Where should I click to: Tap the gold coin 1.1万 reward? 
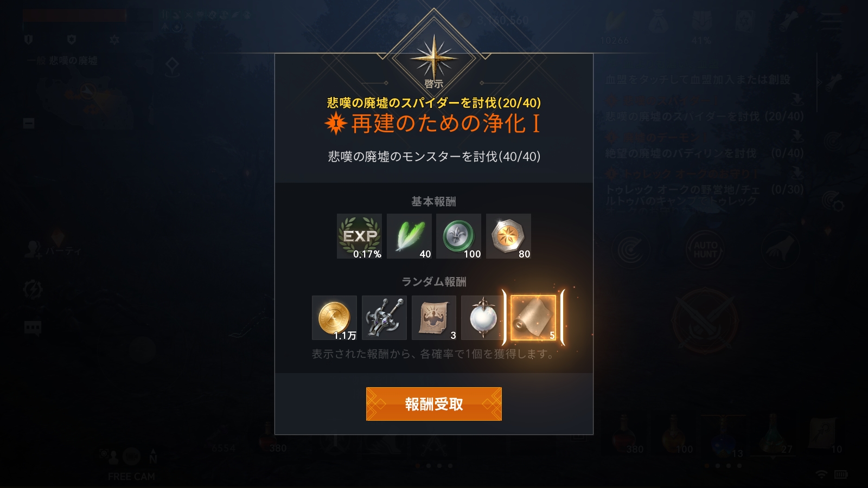point(334,318)
